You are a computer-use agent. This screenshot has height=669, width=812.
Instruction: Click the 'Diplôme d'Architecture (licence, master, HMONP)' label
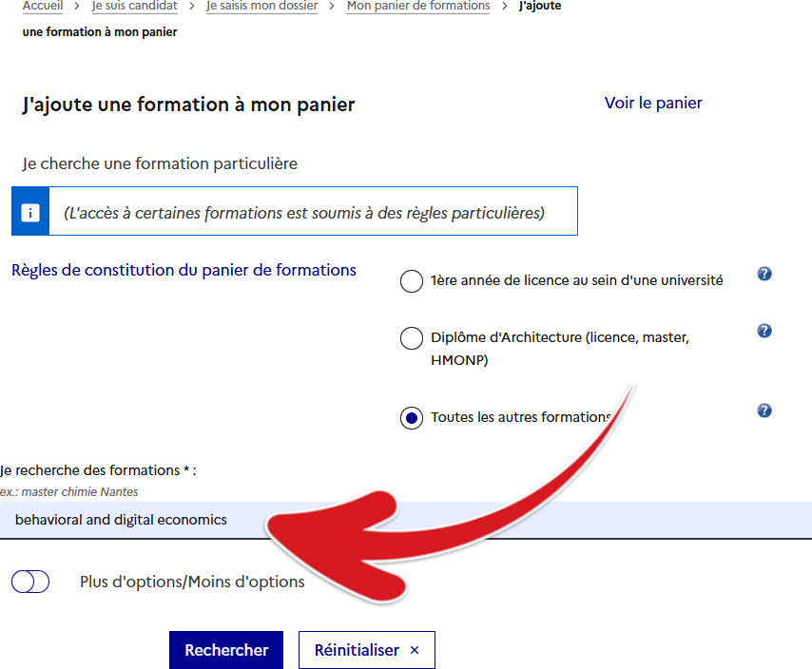click(560, 348)
